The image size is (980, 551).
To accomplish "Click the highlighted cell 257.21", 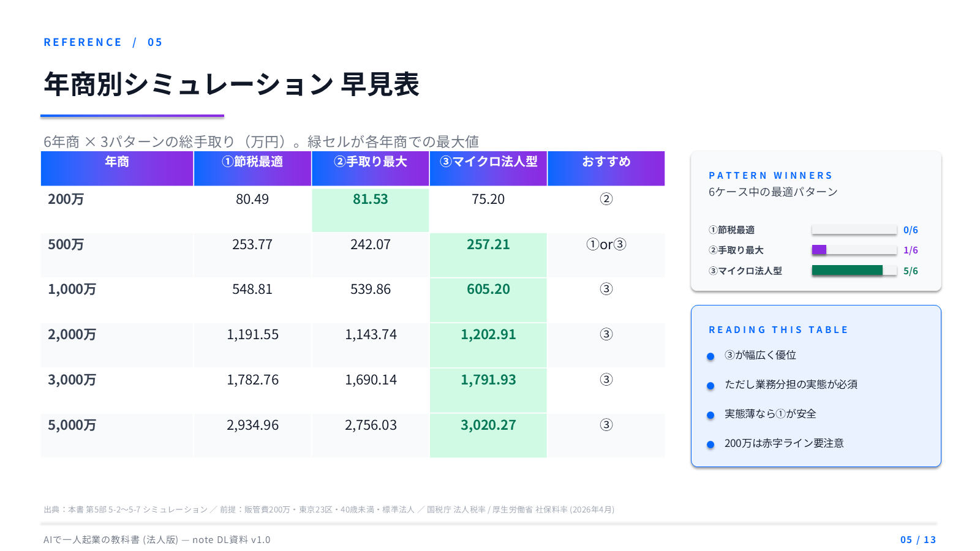I will (x=488, y=255).
